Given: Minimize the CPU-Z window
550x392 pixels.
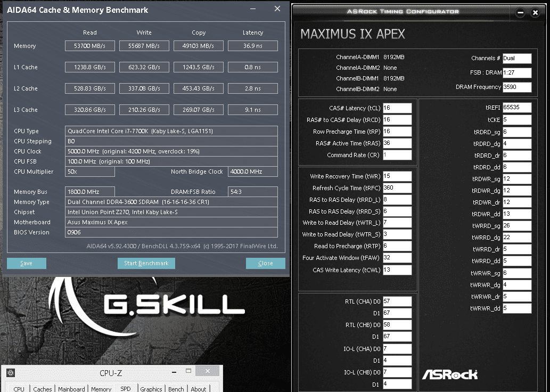Looking at the screenshot, I should tap(174, 372).
